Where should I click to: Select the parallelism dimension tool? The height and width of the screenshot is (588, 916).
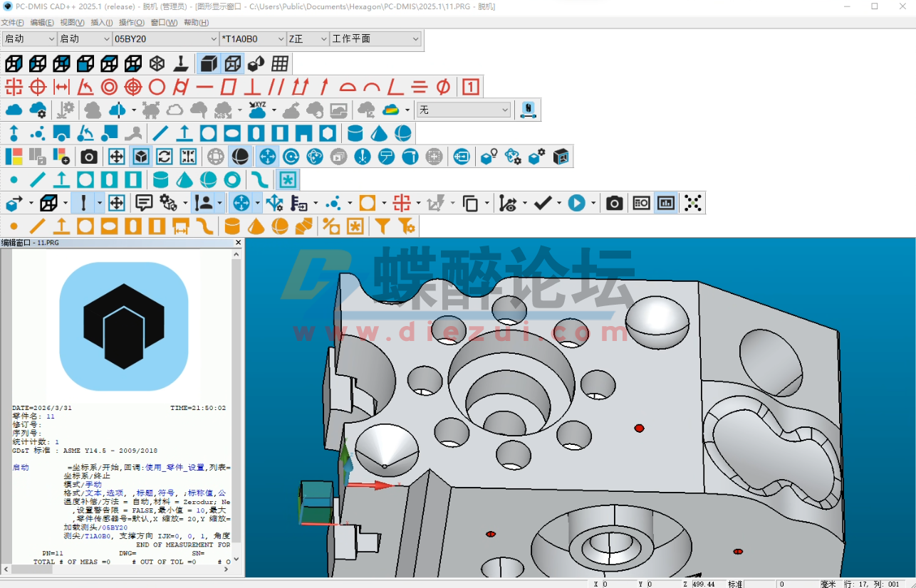click(x=276, y=87)
